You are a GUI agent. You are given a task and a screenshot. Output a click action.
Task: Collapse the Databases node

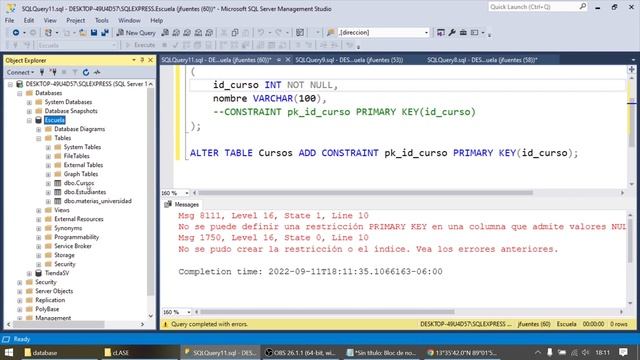click(x=20, y=93)
